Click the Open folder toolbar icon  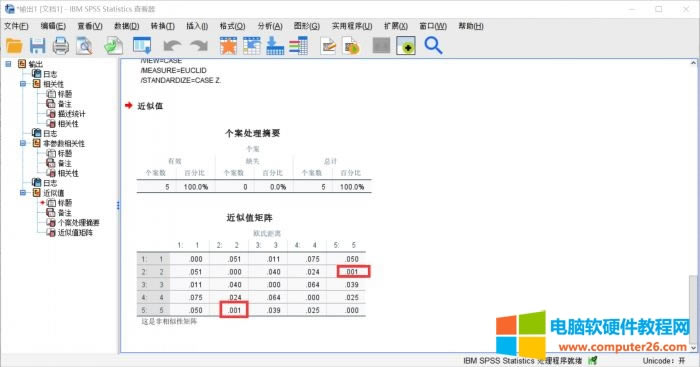14,46
